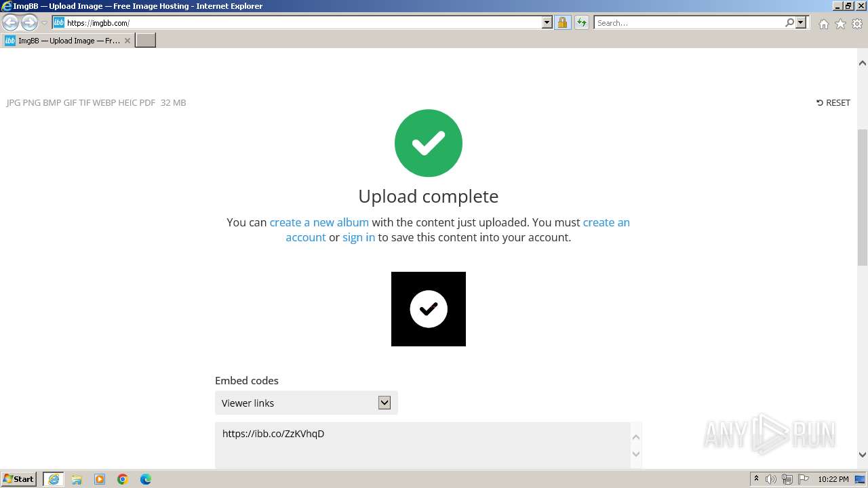Click the security lock icon in address bar

pos(562,23)
